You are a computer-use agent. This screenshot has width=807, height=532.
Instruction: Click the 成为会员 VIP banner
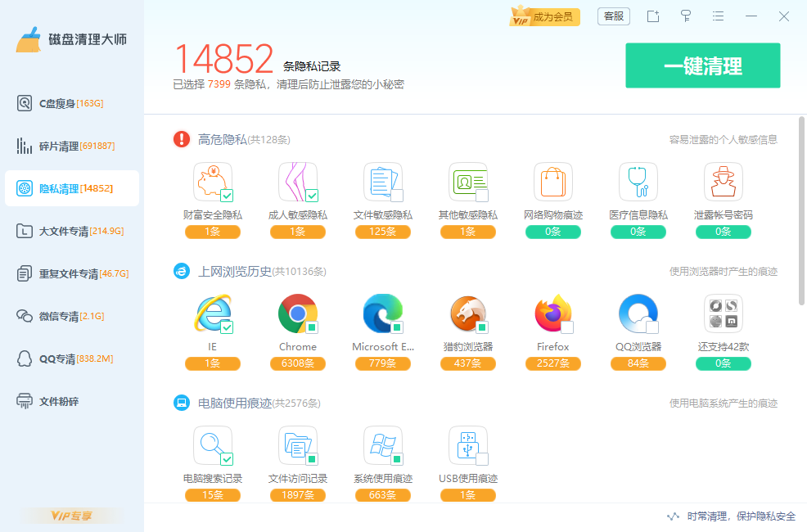tap(544, 16)
